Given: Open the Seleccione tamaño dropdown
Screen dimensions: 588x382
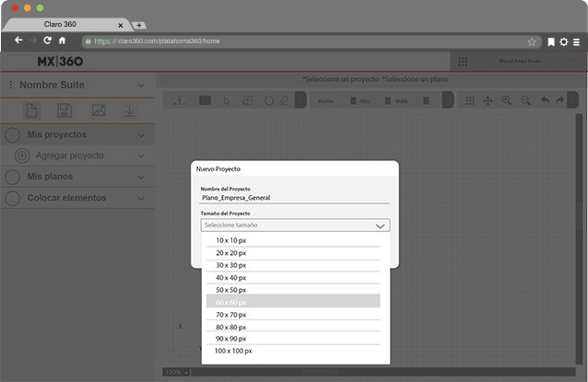Looking at the screenshot, I should [295, 225].
